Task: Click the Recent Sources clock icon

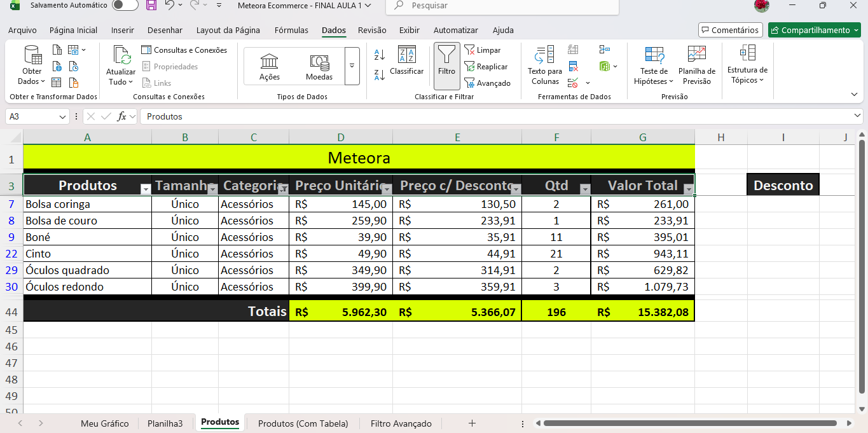Action: point(73,66)
